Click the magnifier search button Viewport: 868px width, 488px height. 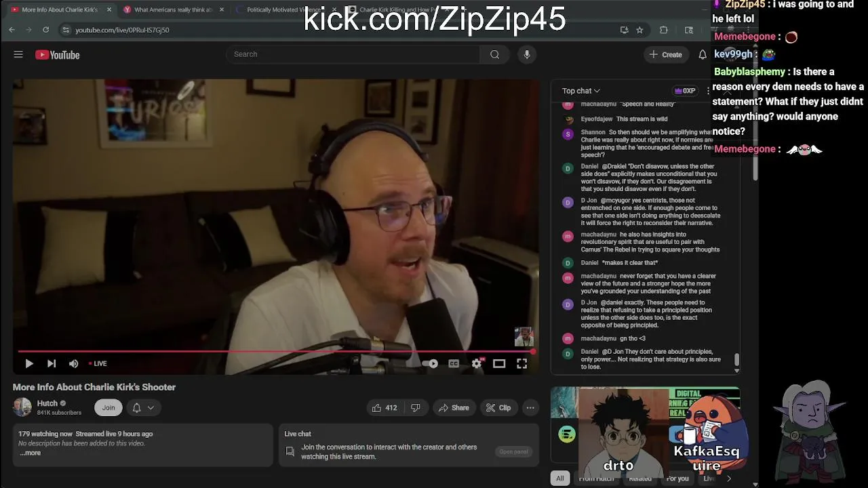[x=494, y=54]
